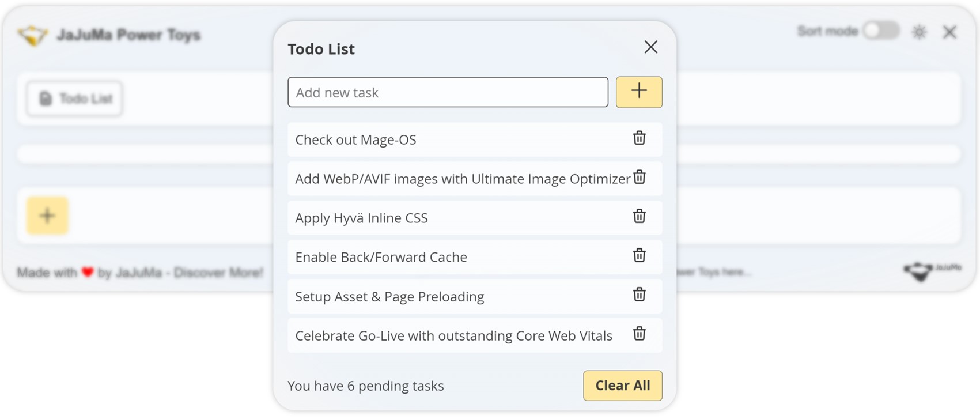The width and height of the screenshot is (980, 419).
Task: Remove the Celebrate Go-Live task
Action: [639, 334]
